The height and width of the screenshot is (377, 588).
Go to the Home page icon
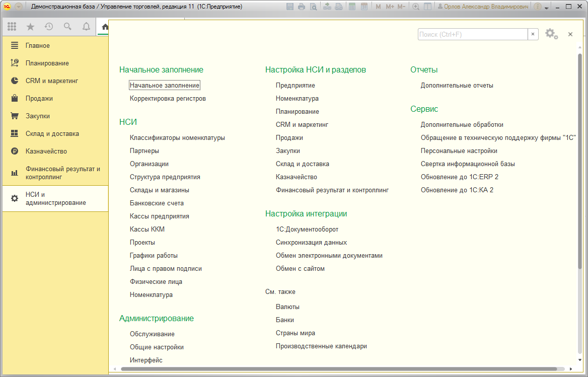105,27
